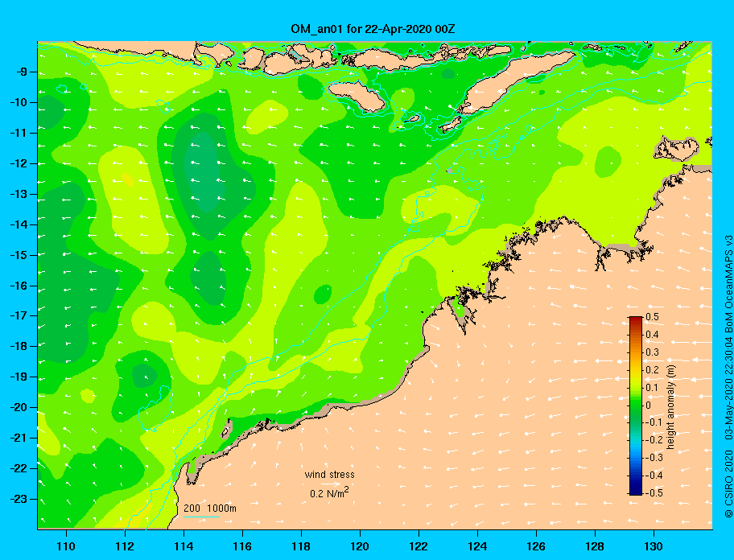
Task: Click the height anomaly color bar
Action: tap(636, 406)
